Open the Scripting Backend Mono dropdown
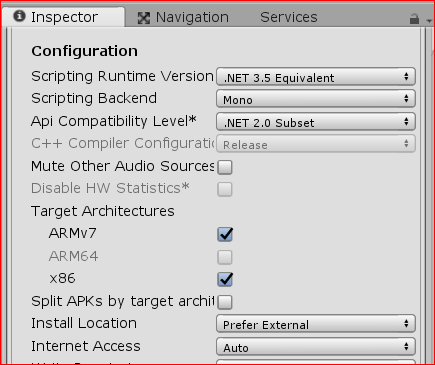Image resolution: width=435 pixels, height=365 pixels. click(x=316, y=99)
